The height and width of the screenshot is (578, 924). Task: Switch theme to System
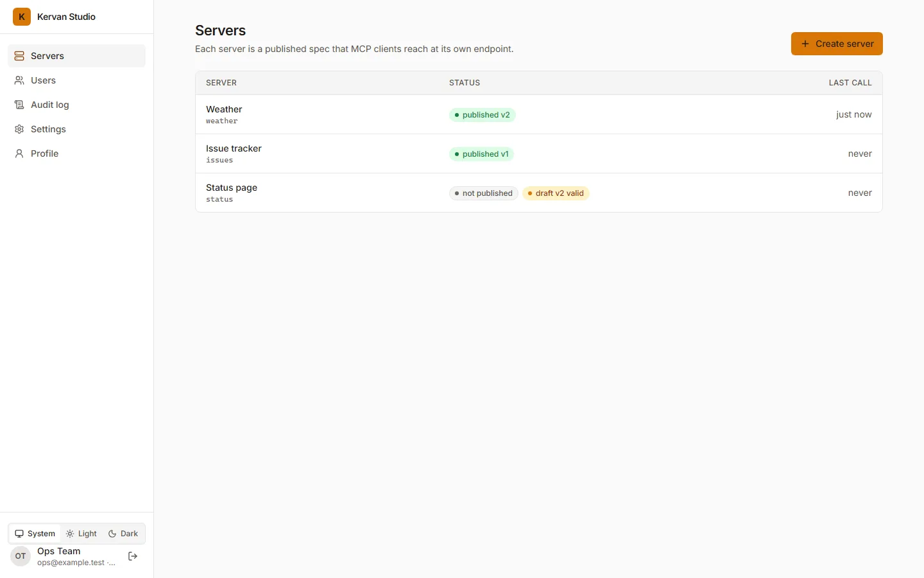coord(35,534)
